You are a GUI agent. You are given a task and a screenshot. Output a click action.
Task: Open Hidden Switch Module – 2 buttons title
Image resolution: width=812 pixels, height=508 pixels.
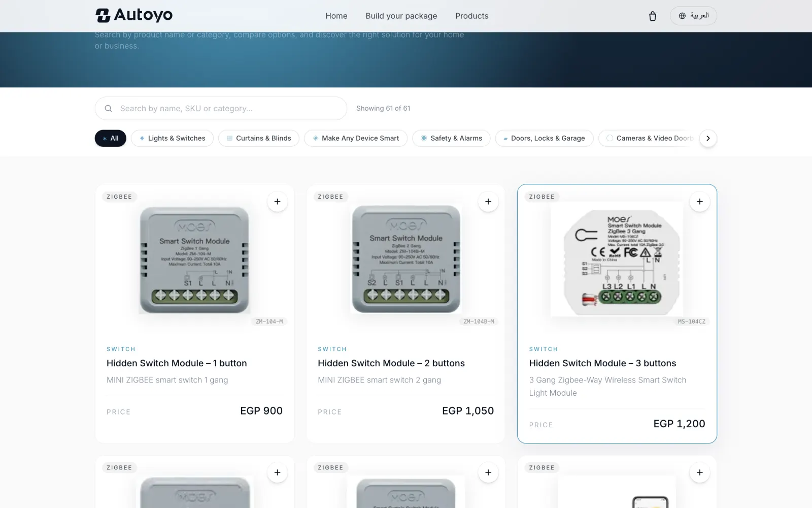point(391,363)
